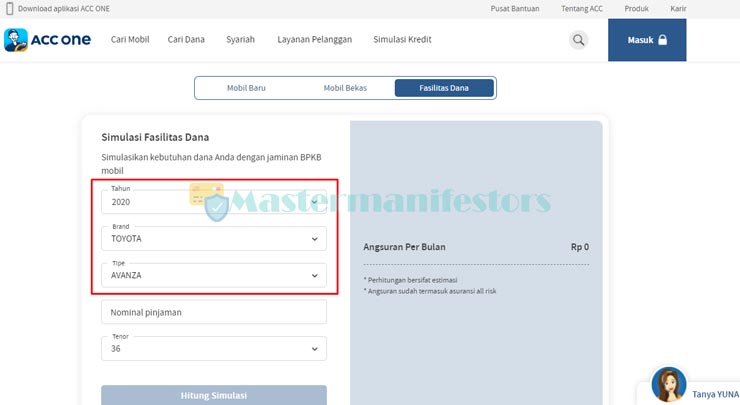
Task: Switch to the Mobil Baru tab
Action: point(246,88)
